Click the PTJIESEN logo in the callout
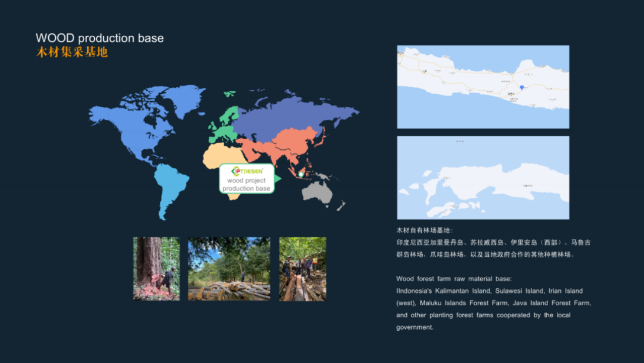The image size is (644, 363). point(247,171)
